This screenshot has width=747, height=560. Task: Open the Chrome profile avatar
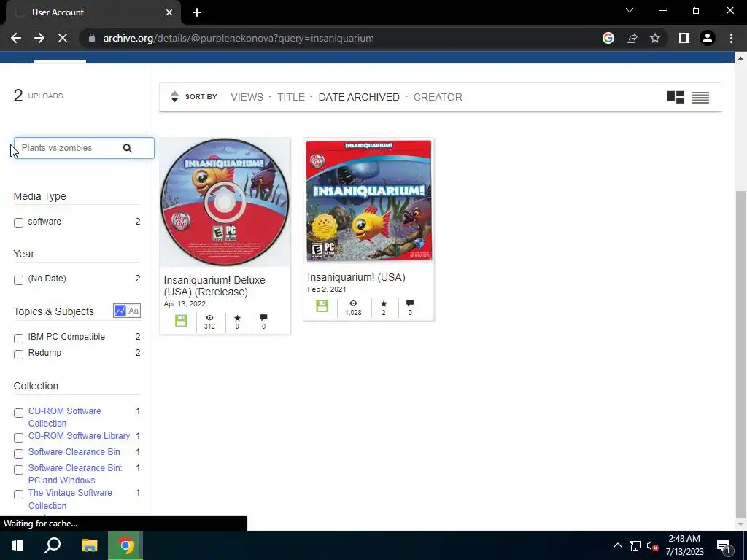[x=708, y=38]
